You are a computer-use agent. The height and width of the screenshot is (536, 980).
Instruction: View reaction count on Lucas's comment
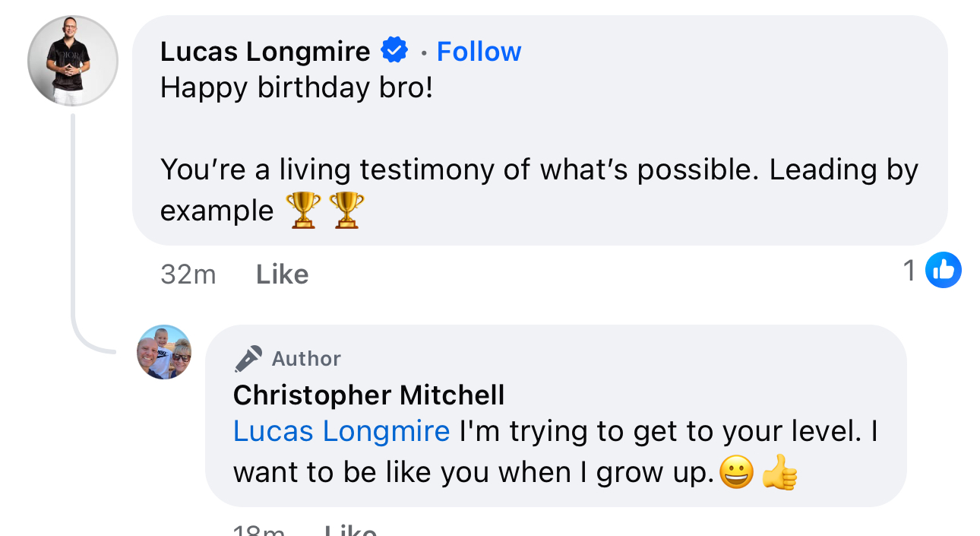tap(909, 270)
